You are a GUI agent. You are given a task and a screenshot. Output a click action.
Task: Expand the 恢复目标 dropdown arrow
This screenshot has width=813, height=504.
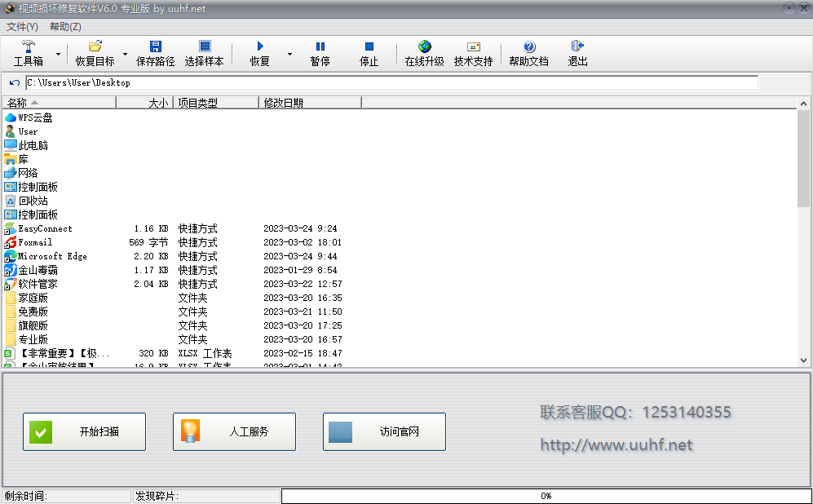point(125,54)
